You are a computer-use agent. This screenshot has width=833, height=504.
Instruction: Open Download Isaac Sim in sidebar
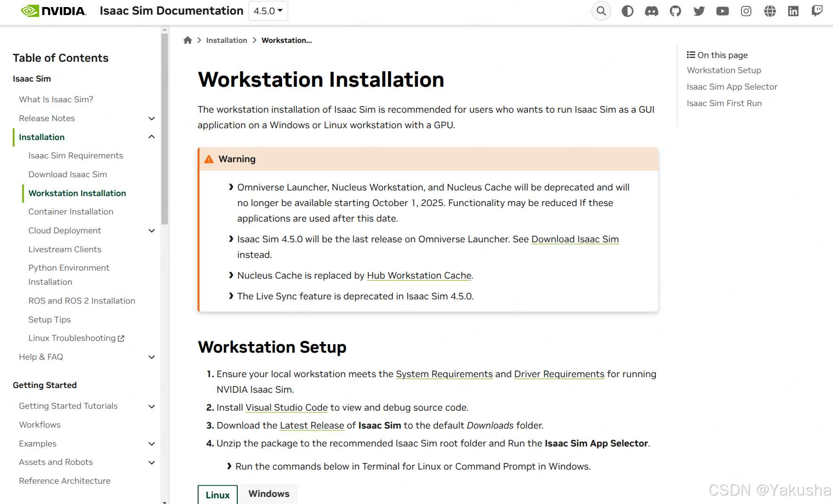67,174
